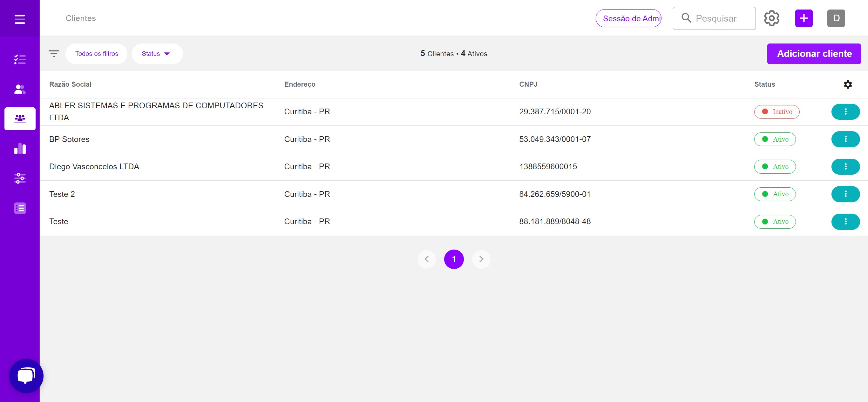Click CNPJ 84.262.659/5900-01
The height and width of the screenshot is (402, 868).
(x=555, y=194)
